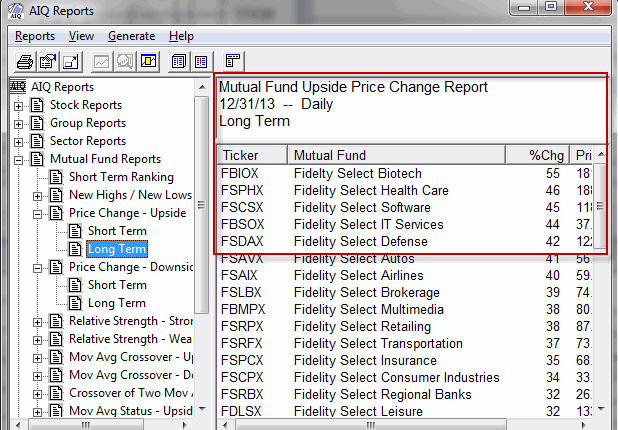Click the AIQ logo in the title bar

tap(16, 11)
